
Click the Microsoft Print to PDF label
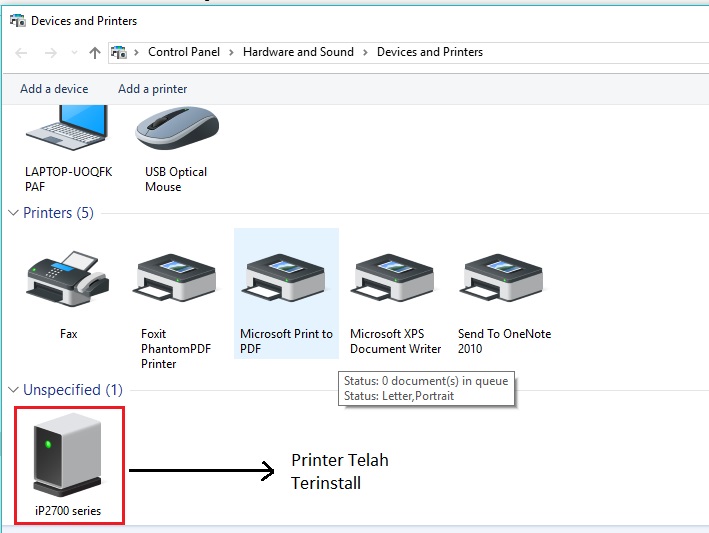[286, 341]
